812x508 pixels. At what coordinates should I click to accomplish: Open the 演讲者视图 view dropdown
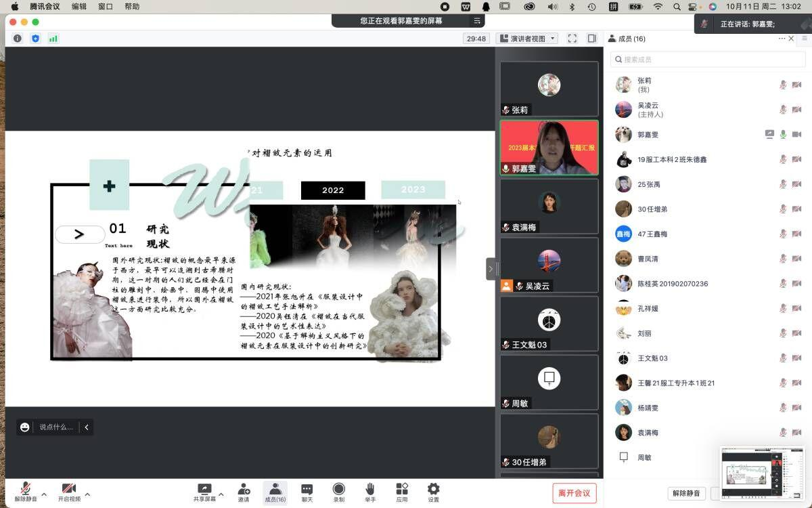[x=526, y=39]
